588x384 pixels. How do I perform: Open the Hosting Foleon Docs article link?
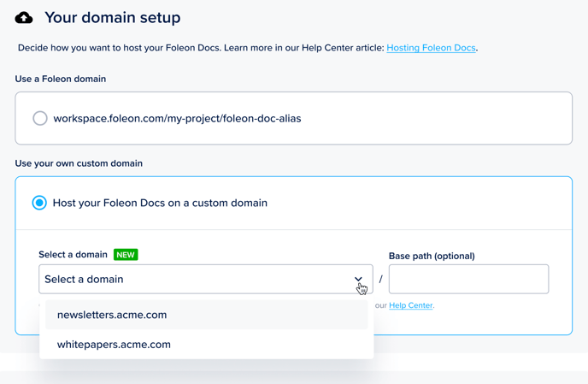coord(431,48)
